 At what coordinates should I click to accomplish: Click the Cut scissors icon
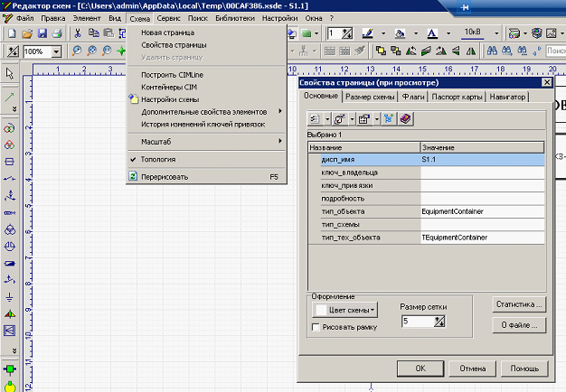click(x=78, y=33)
